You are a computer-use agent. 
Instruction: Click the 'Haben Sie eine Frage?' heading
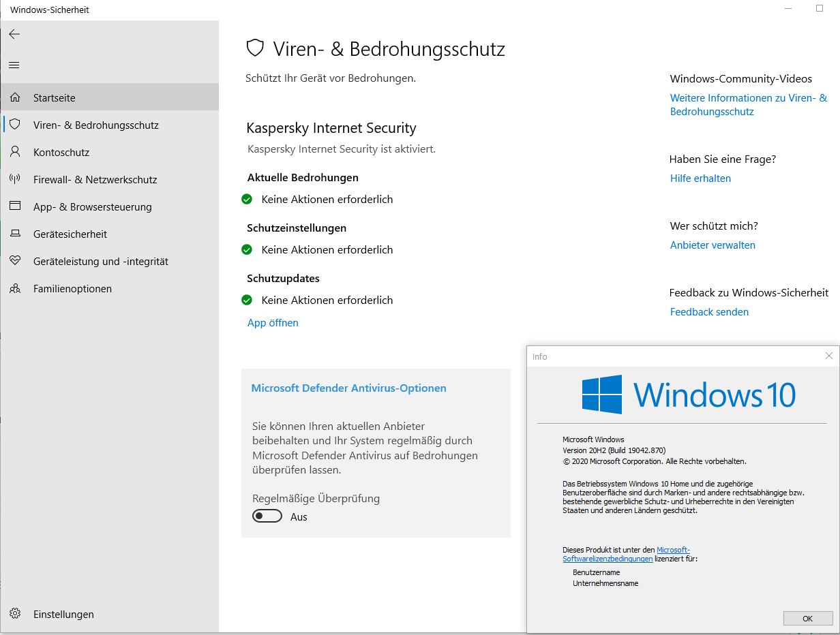pos(723,159)
